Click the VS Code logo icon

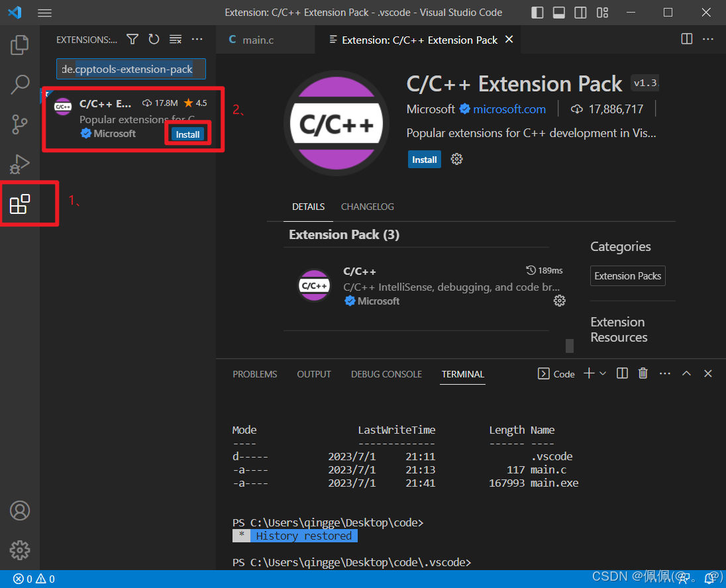15,13
